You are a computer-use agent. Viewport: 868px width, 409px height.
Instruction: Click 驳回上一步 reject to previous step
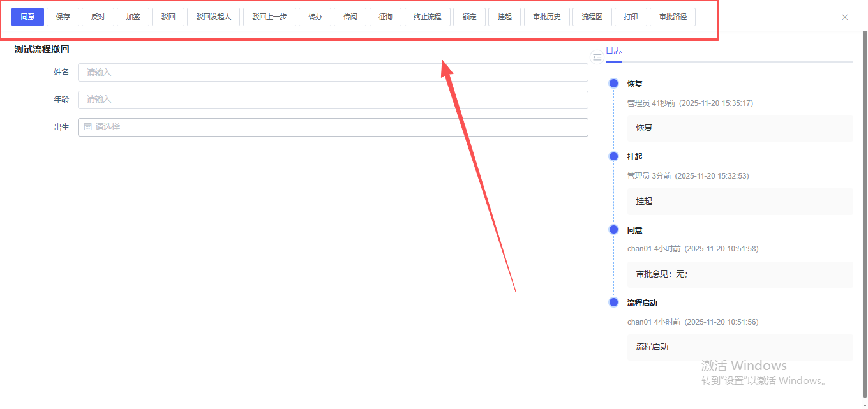click(x=269, y=17)
